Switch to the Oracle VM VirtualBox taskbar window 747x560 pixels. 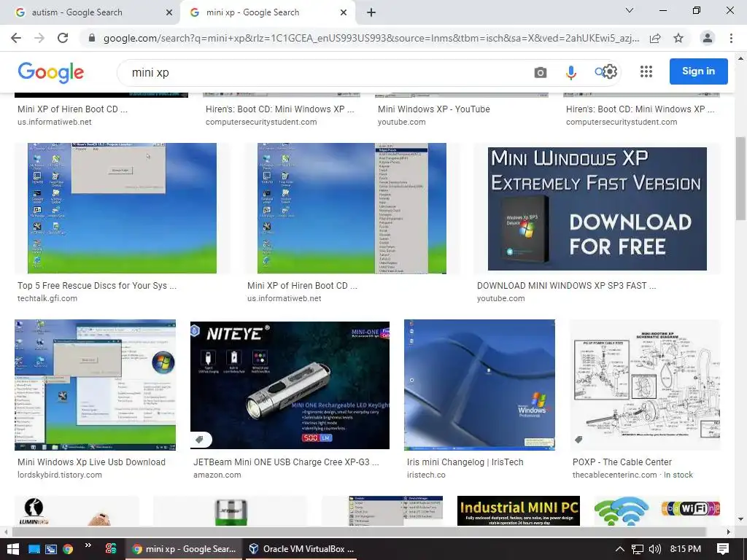pyautogui.click(x=303, y=549)
